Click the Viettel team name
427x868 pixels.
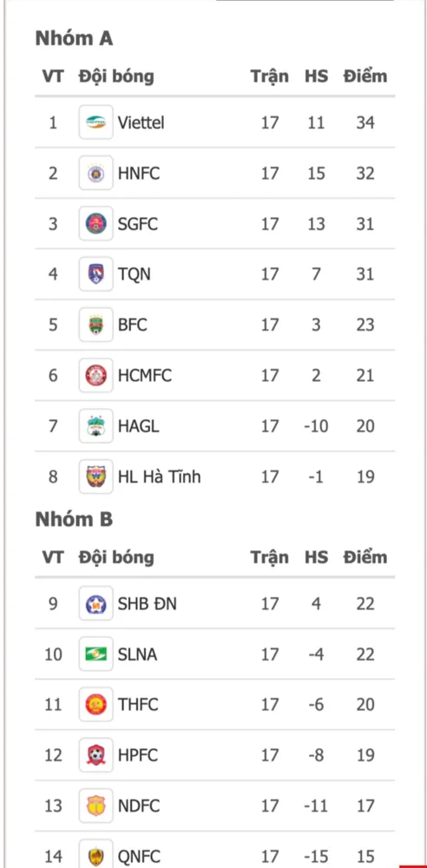tap(141, 122)
